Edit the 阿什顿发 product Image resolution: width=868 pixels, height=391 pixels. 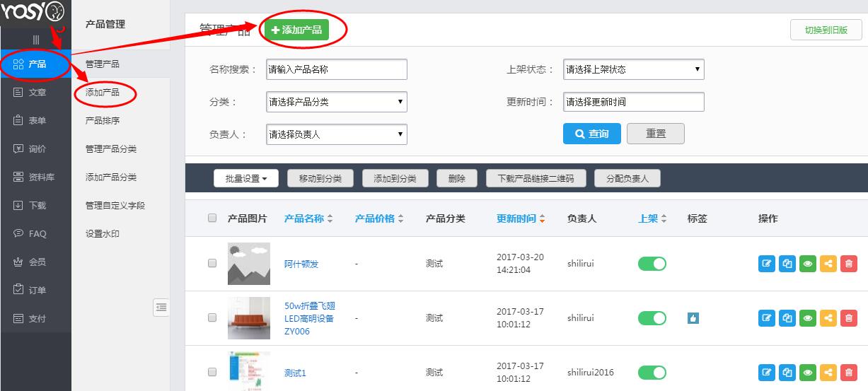tap(767, 264)
